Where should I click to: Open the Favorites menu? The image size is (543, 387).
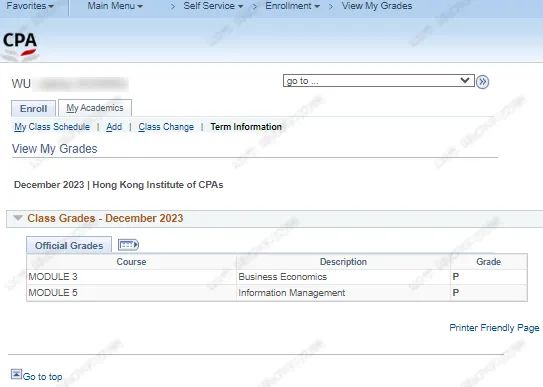click(30, 6)
